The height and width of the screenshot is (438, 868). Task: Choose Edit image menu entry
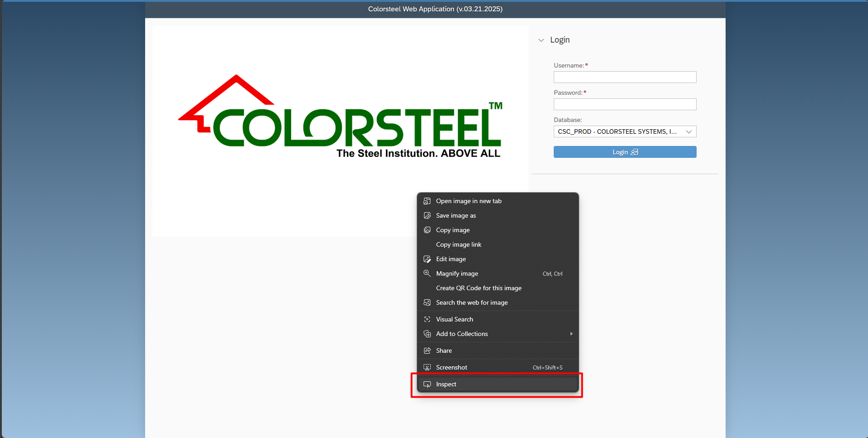pyautogui.click(x=497, y=259)
